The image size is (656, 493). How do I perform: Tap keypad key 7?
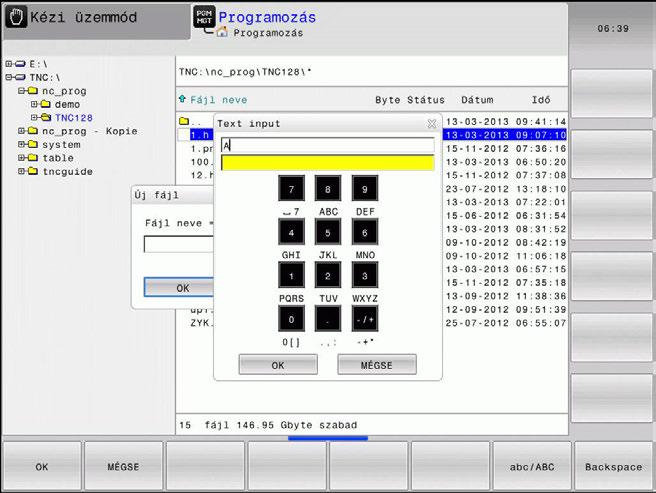click(x=291, y=189)
